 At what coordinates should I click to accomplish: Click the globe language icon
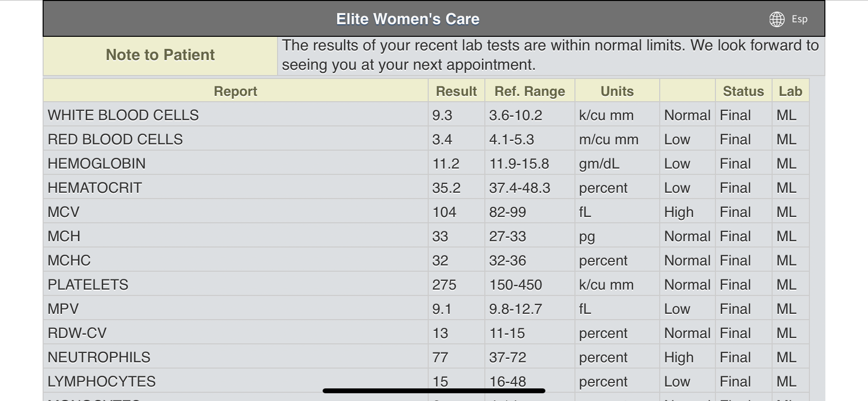point(777,19)
